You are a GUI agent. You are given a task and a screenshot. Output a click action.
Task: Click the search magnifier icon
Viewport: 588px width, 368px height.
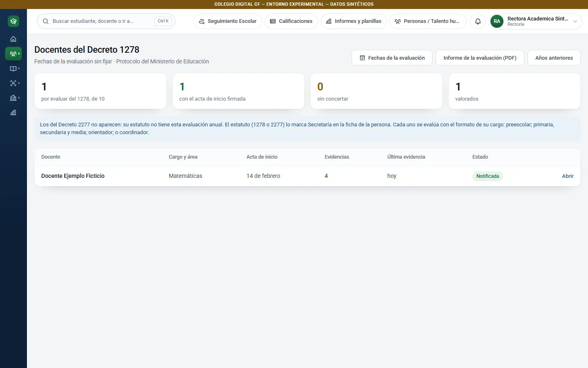[46, 21]
